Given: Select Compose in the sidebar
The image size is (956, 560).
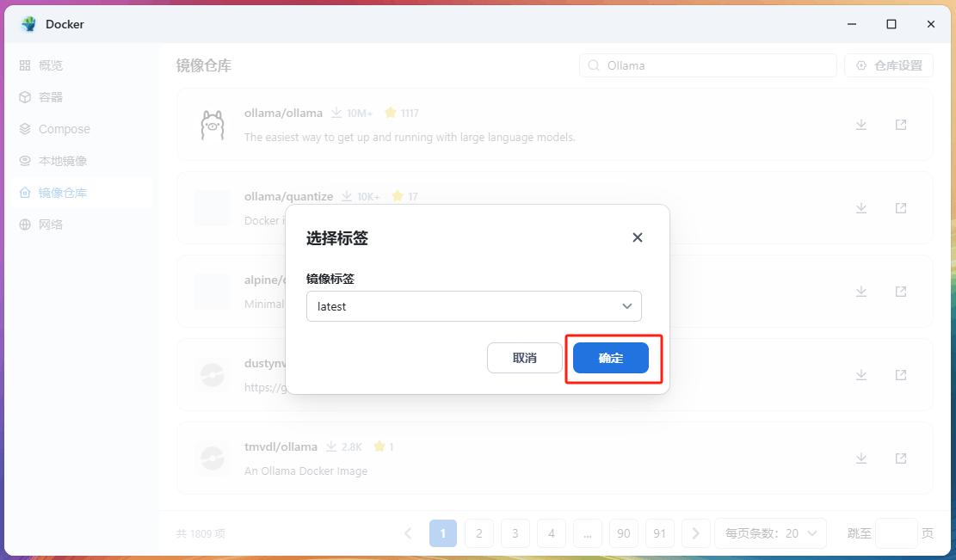Looking at the screenshot, I should 64,129.
